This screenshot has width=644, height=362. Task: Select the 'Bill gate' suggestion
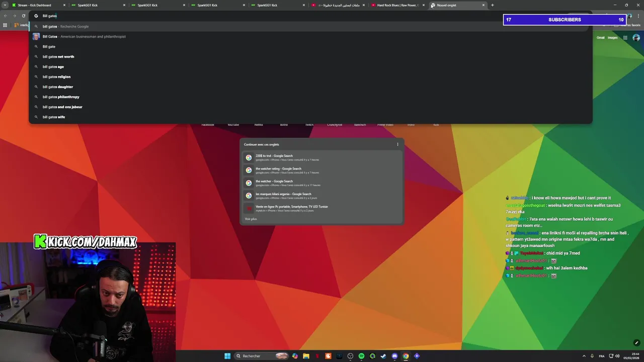tap(310, 46)
